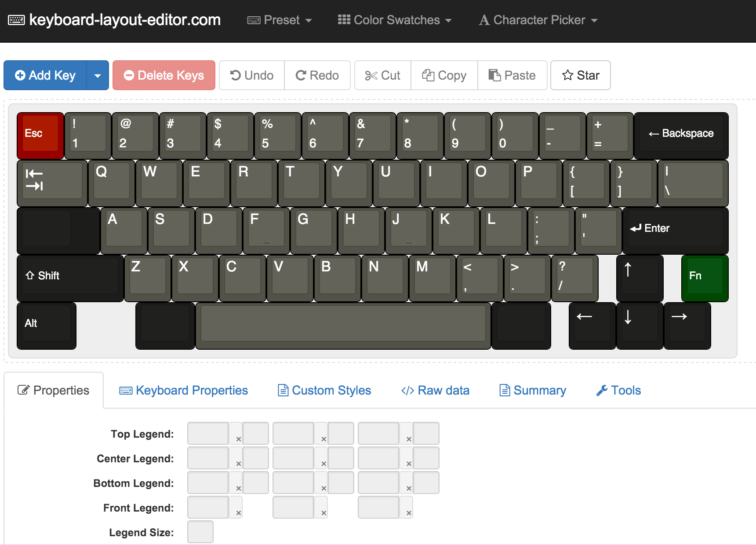Click the Add Key button
This screenshot has height=545, width=756.
tap(45, 75)
